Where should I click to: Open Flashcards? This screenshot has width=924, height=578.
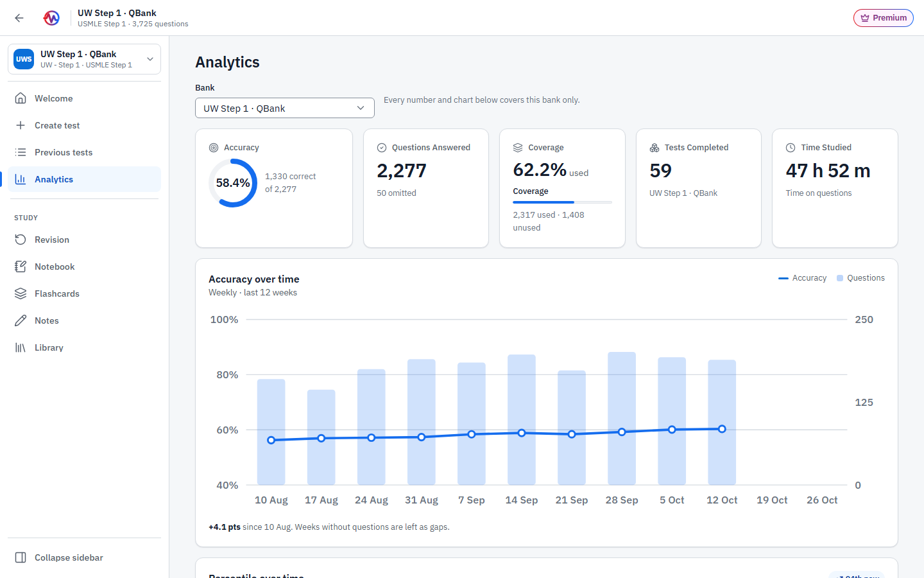point(84,293)
